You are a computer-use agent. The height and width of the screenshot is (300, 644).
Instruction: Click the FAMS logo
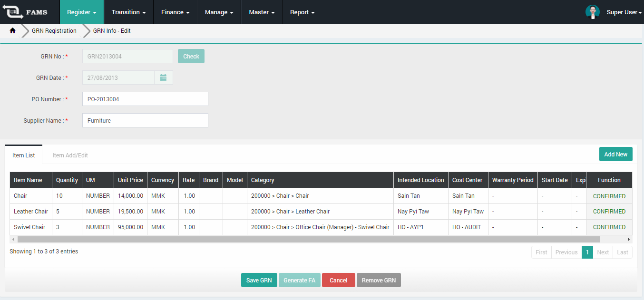pos(24,12)
